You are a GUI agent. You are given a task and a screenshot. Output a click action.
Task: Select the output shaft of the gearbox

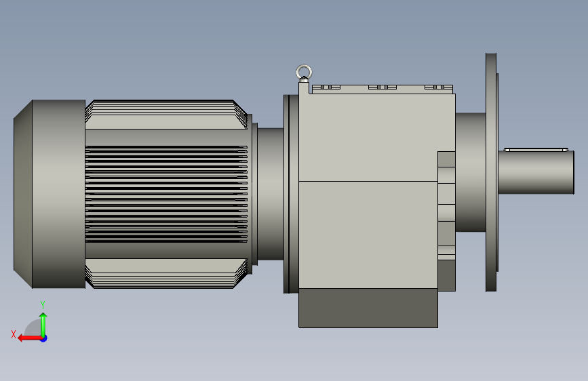[536, 172]
